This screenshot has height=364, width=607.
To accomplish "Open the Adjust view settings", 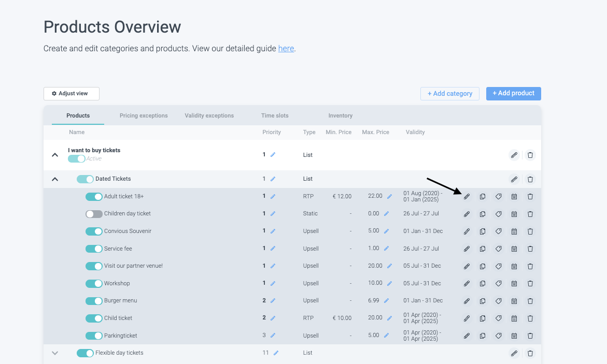I will pyautogui.click(x=71, y=94).
